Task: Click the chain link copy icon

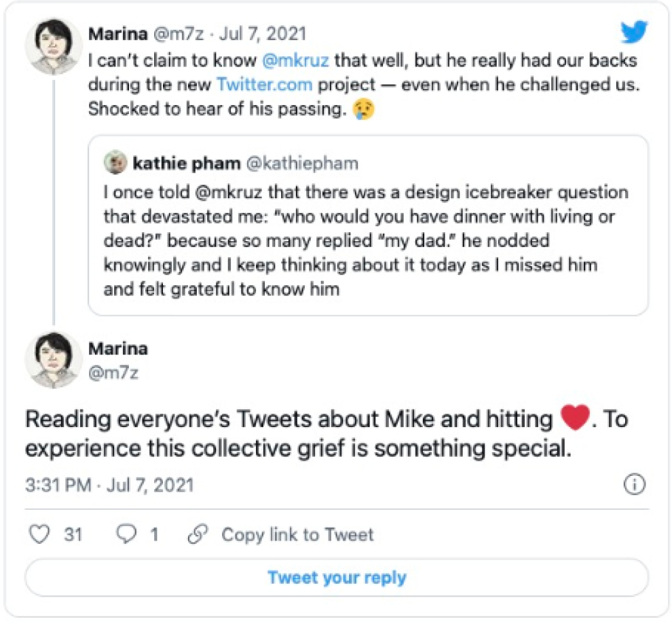Action: point(198,534)
